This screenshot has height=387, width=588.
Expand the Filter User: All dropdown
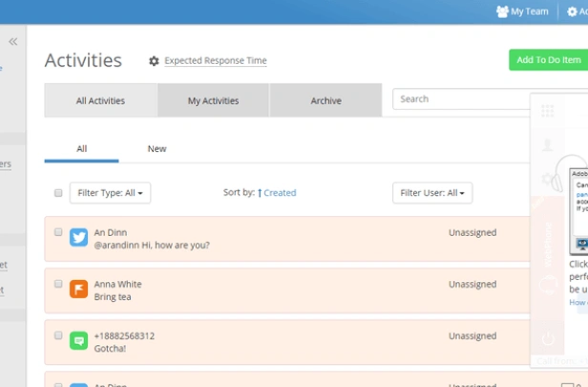click(432, 193)
